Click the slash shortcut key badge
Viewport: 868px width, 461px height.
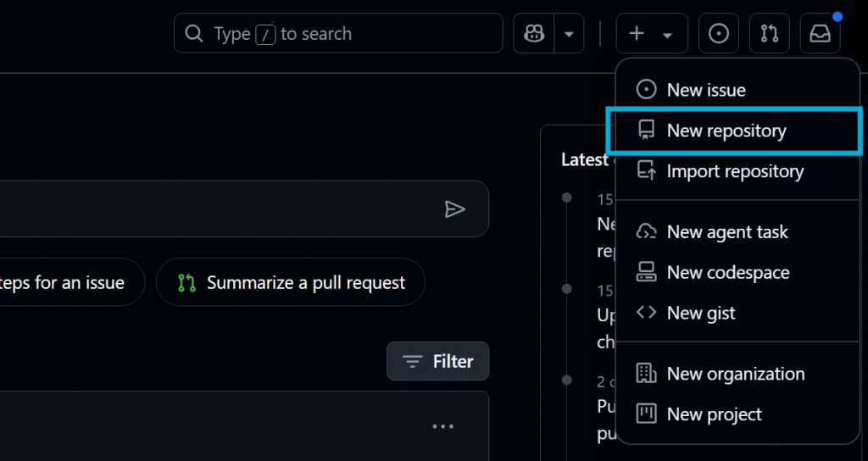point(265,34)
